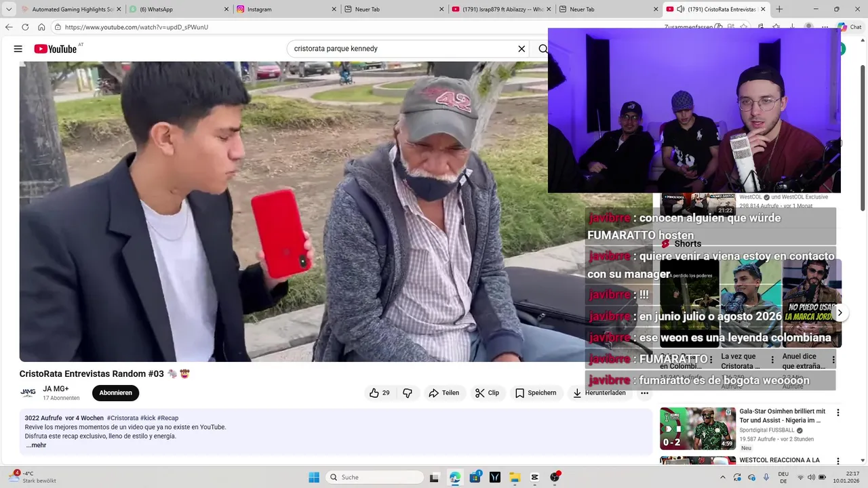
Task: Open the YouTube hamburger guide menu
Action: pos(18,49)
